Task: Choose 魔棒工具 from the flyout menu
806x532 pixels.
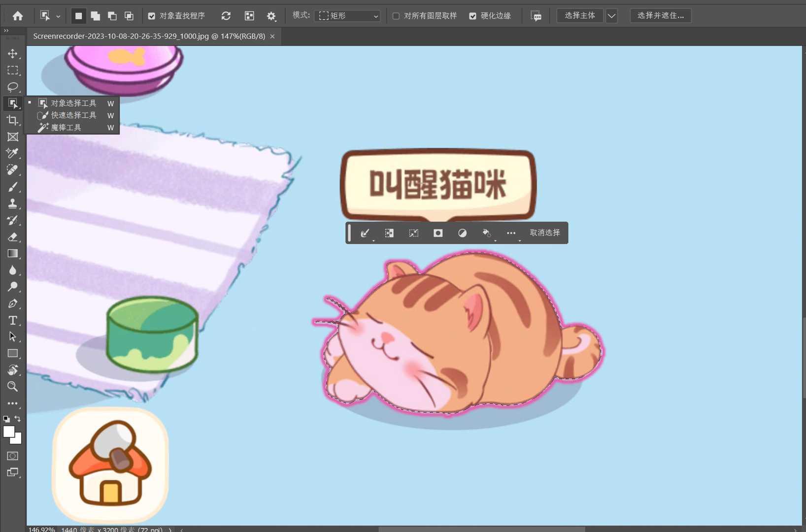Action: 66,128
